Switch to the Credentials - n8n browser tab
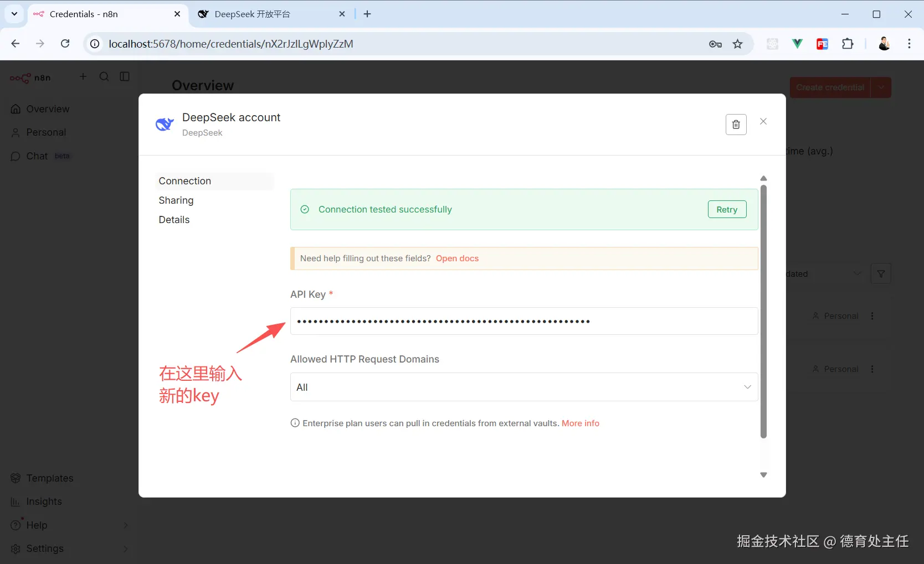The width and height of the screenshot is (924, 564). pos(107,14)
